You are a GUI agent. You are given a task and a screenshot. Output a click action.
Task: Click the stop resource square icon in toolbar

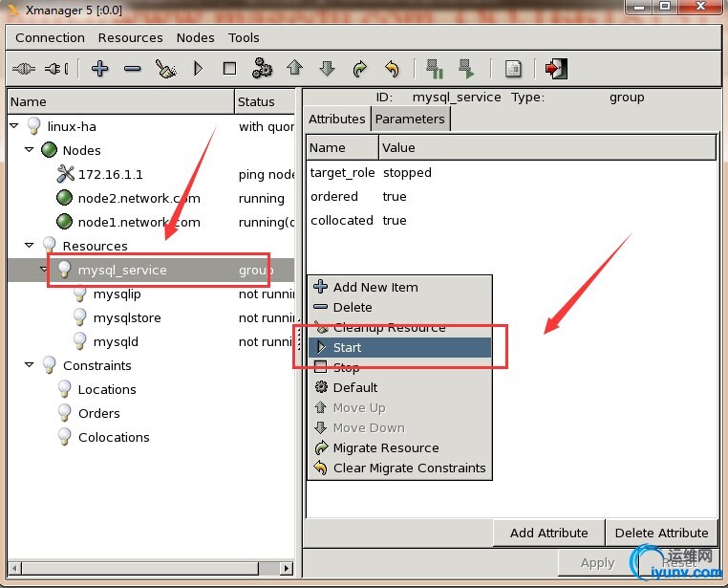(x=229, y=69)
